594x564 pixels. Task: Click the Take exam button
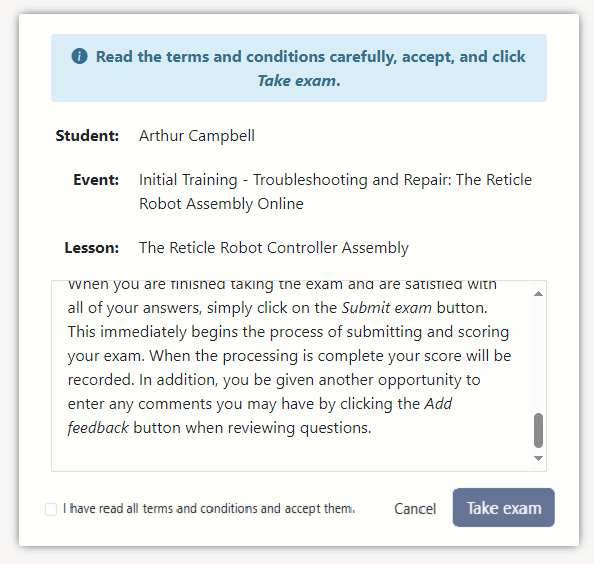(503, 508)
